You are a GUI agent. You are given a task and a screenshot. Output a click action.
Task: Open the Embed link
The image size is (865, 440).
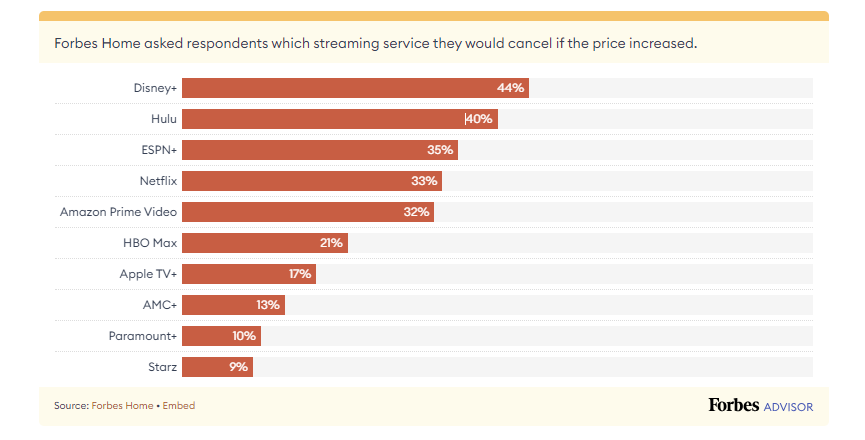coord(179,406)
